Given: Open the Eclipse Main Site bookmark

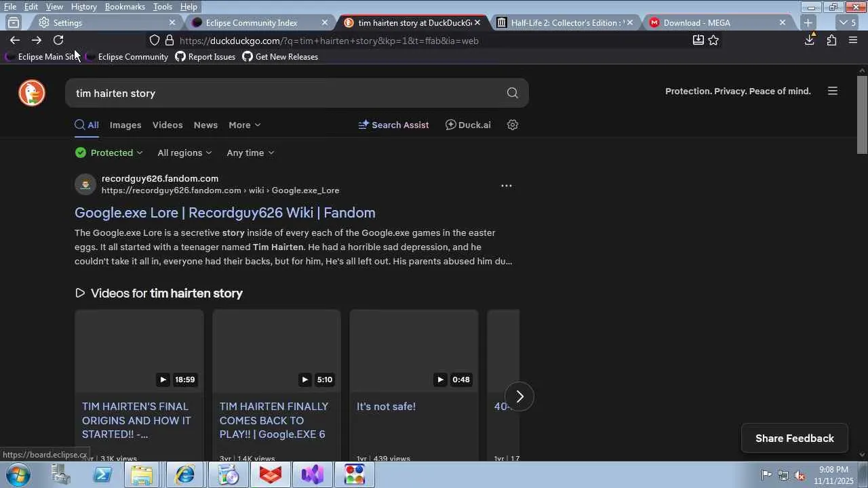Looking at the screenshot, I should [42, 57].
